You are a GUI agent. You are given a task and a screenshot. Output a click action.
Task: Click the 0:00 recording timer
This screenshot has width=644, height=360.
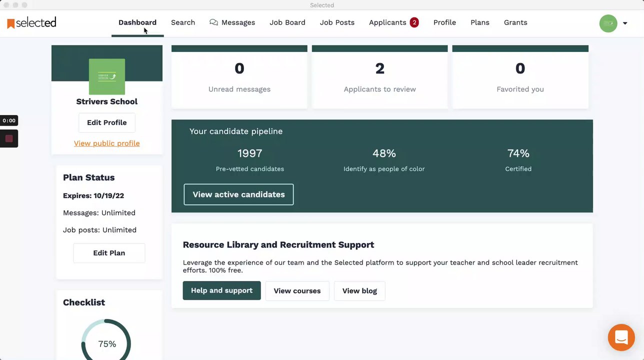(9, 120)
